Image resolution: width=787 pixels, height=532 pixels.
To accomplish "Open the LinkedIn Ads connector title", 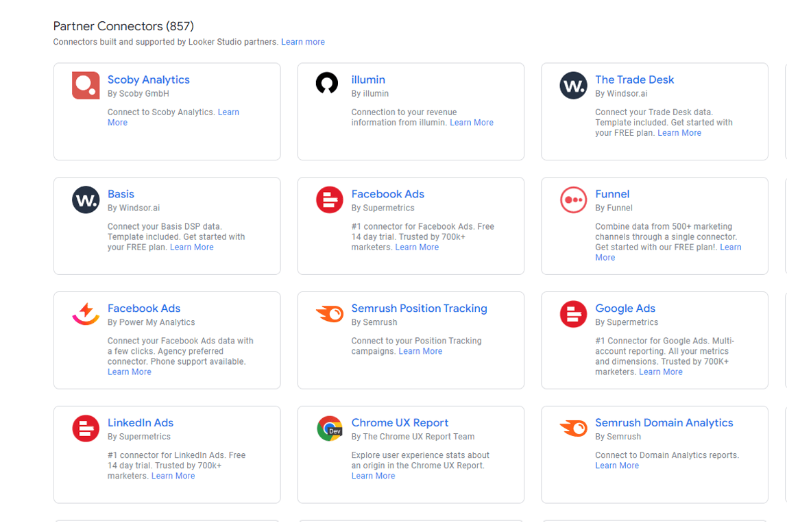I will (141, 423).
